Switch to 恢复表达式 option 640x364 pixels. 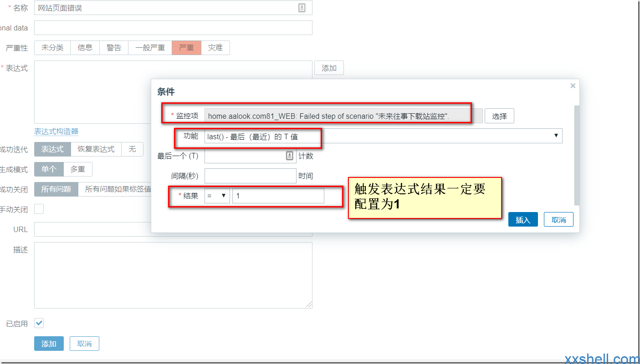tap(96, 149)
